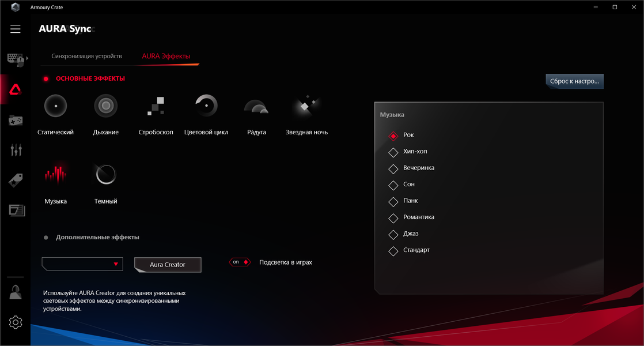Enable Дополнительные эффекты radio dot

tap(46, 238)
